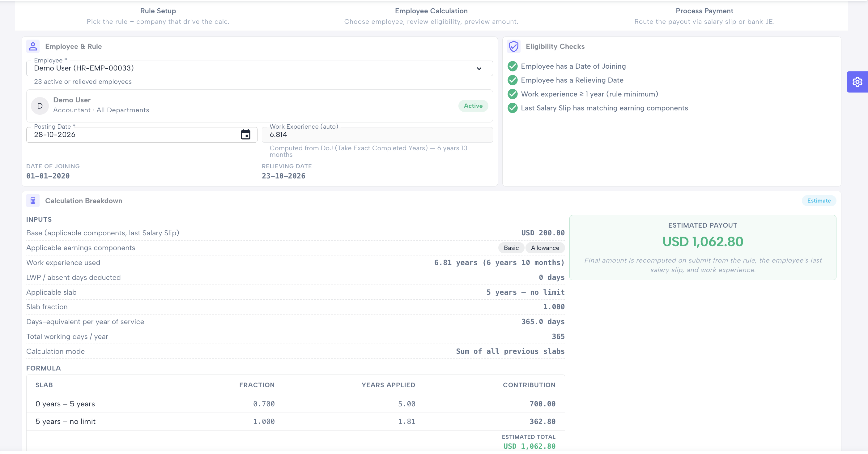
Task: Click the CONTRIBUTION column header
Action: 529,385
